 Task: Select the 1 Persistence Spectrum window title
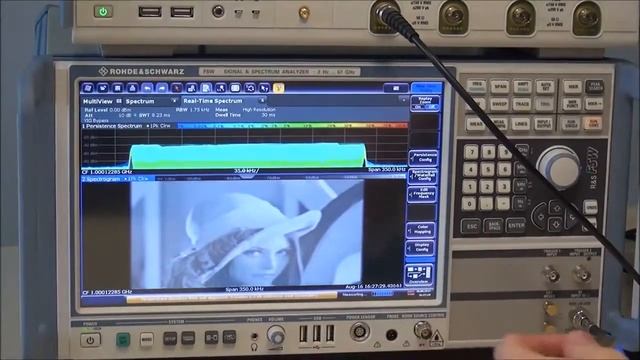tap(112, 126)
